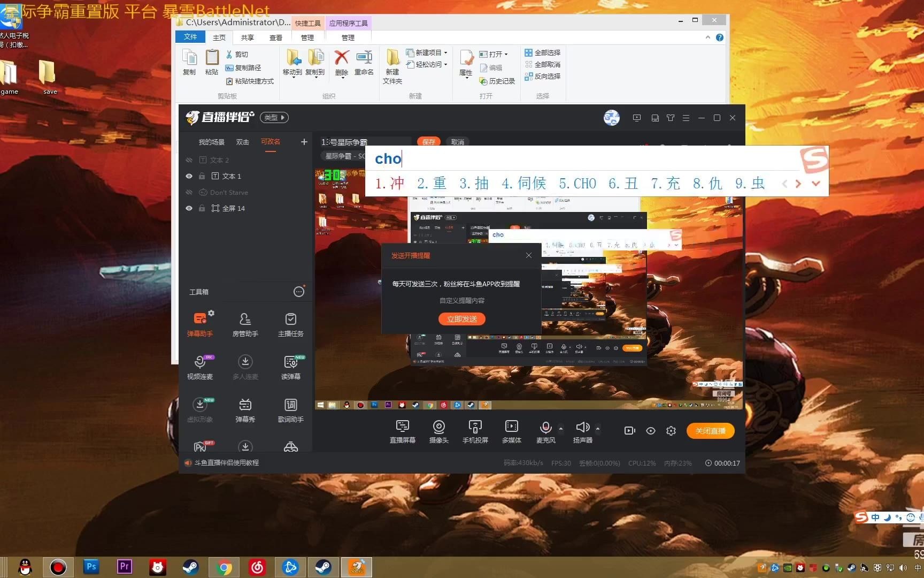The width and height of the screenshot is (924, 578).
Task: Click the 多媒体 multimedia source
Action: pos(512,431)
